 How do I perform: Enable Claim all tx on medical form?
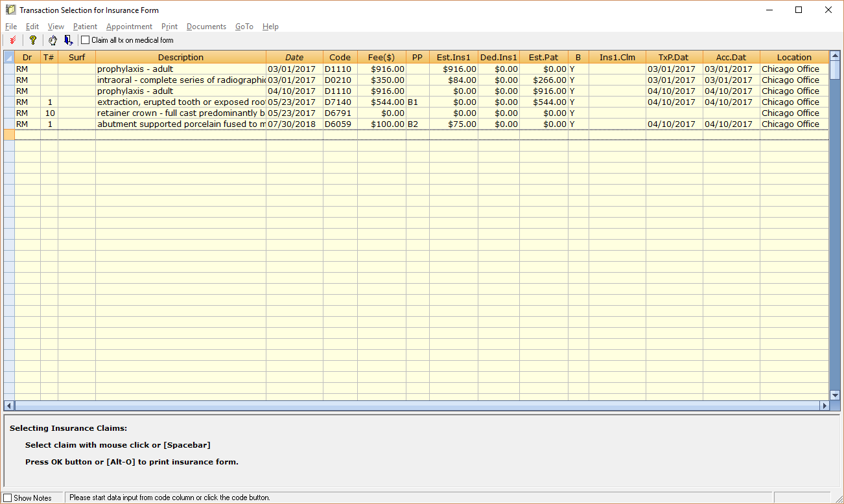86,40
